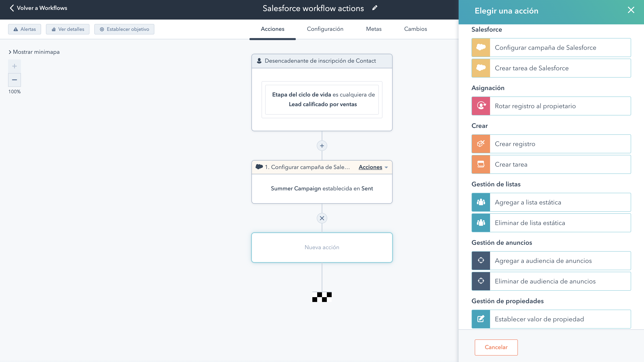Click the Agregar a audiencia de anuncios icon

481,260
